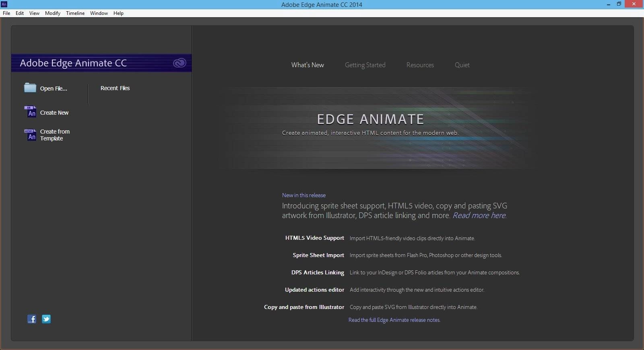
Task: Minimize the Edge Animate window
Action: click(x=609, y=4)
